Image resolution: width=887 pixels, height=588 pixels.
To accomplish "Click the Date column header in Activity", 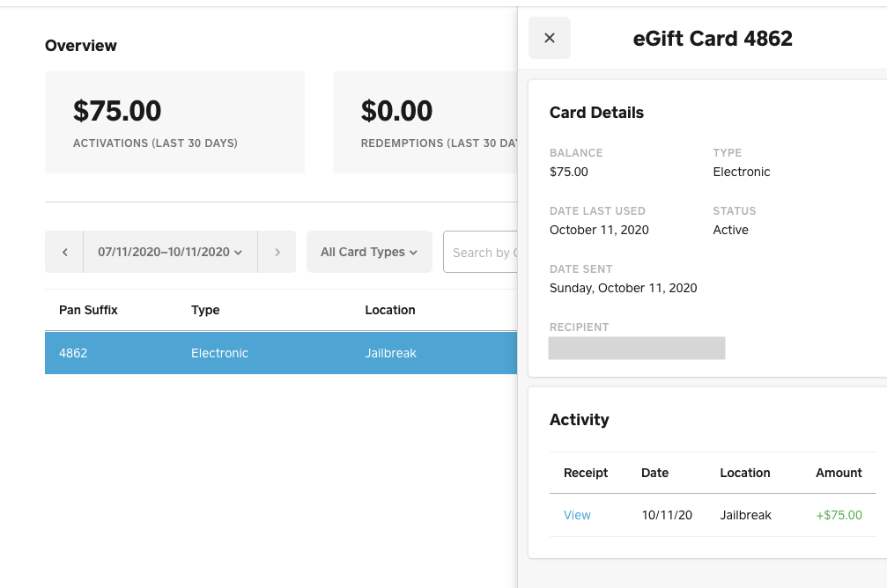I will 654,473.
